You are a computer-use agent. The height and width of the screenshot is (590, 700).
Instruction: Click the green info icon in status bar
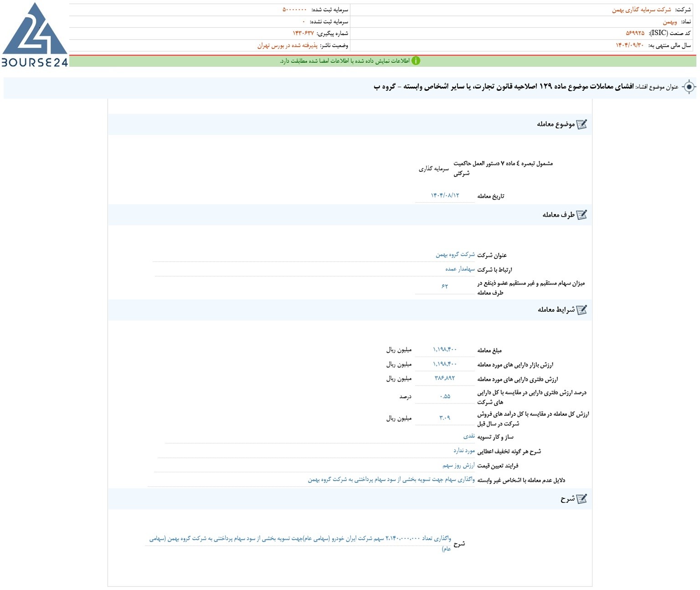point(416,61)
